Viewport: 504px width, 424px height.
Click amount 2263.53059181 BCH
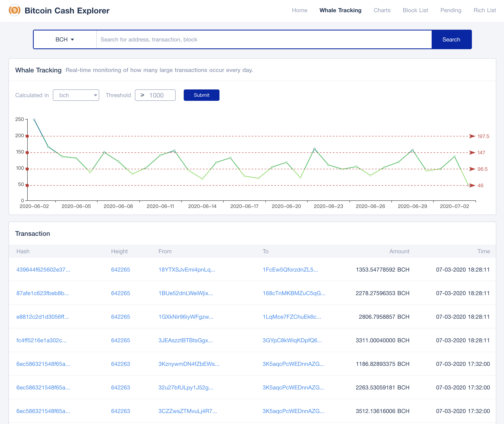click(x=382, y=387)
